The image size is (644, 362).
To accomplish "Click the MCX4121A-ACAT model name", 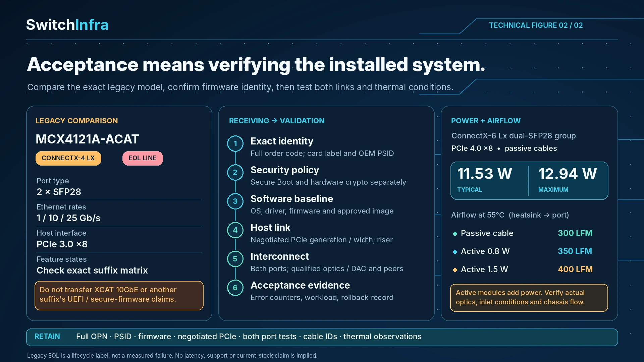I will tap(88, 139).
